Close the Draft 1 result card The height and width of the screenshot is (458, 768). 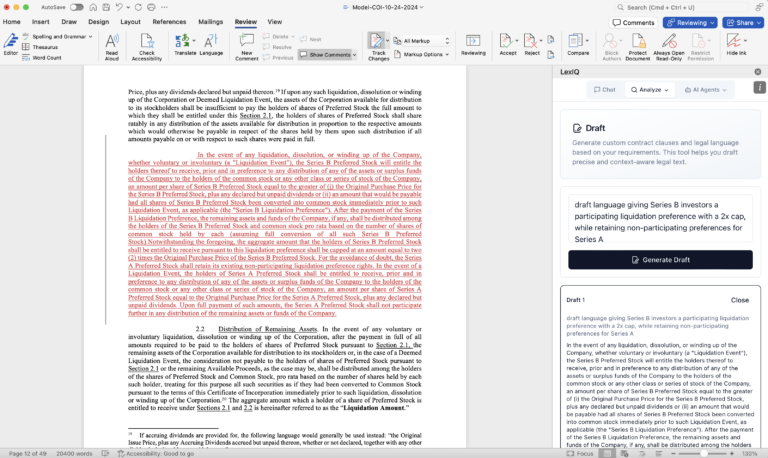(739, 300)
